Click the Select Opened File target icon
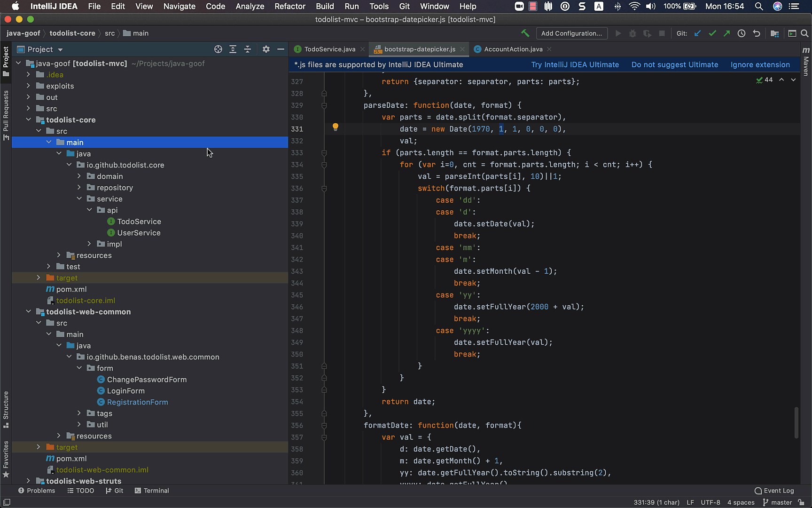The height and width of the screenshot is (508, 812). tap(218, 49)
